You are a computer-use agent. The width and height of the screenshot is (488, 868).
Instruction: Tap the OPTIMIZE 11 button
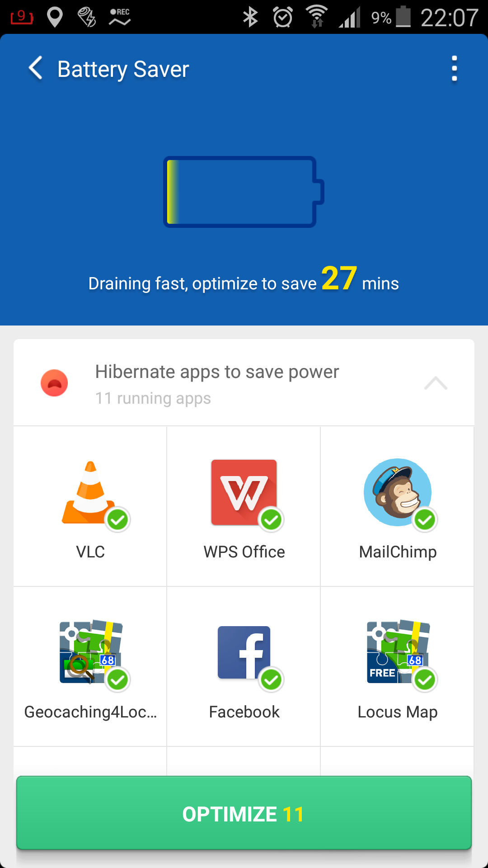244,813
